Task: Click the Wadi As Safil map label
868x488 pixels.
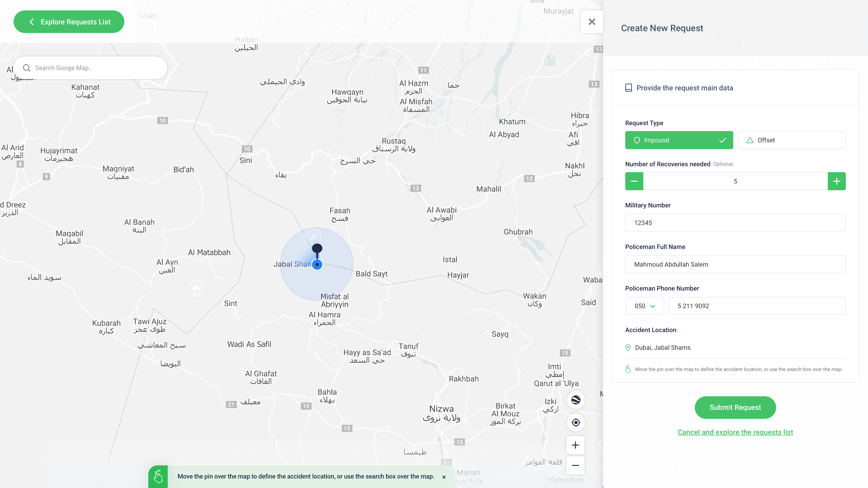Action: 249,344
